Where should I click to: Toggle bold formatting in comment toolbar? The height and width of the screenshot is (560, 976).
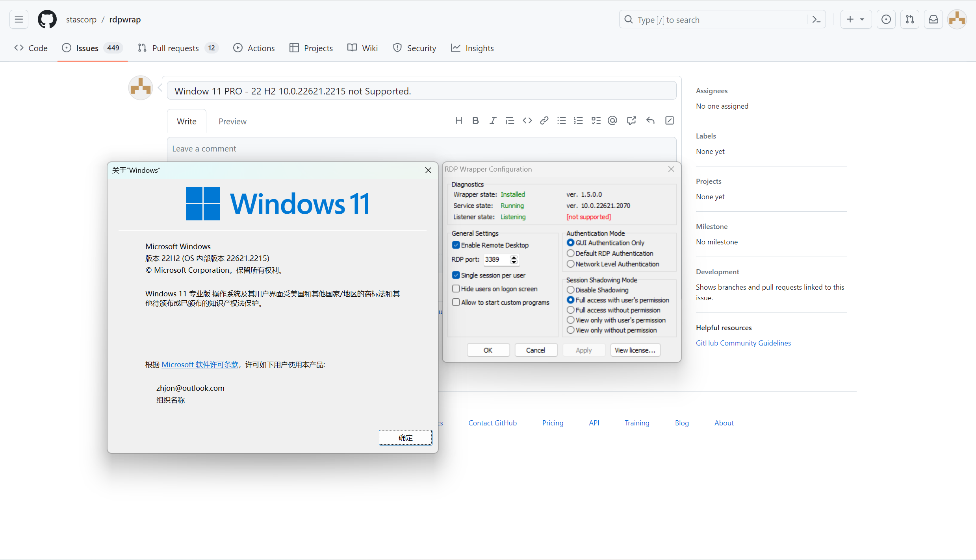(x=475, y=120)
